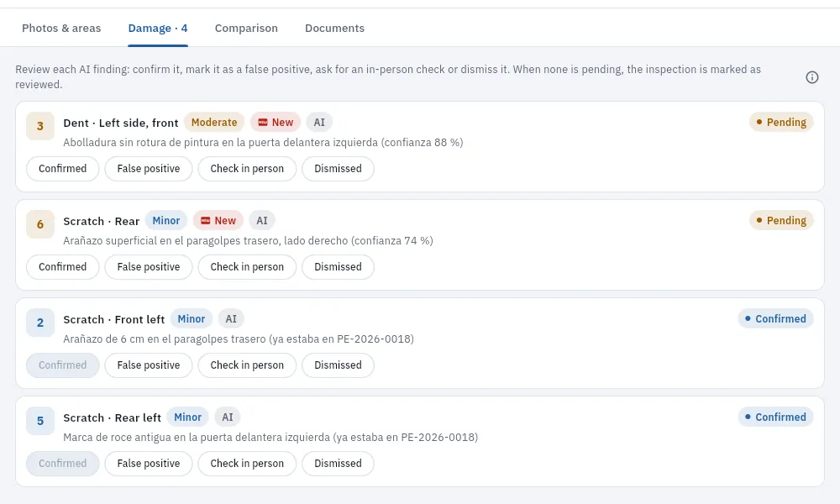Click number badge 5 on Rear left card
Image resolution: width=840 pixels, height=504 pixels.
(x=40, y=421)
